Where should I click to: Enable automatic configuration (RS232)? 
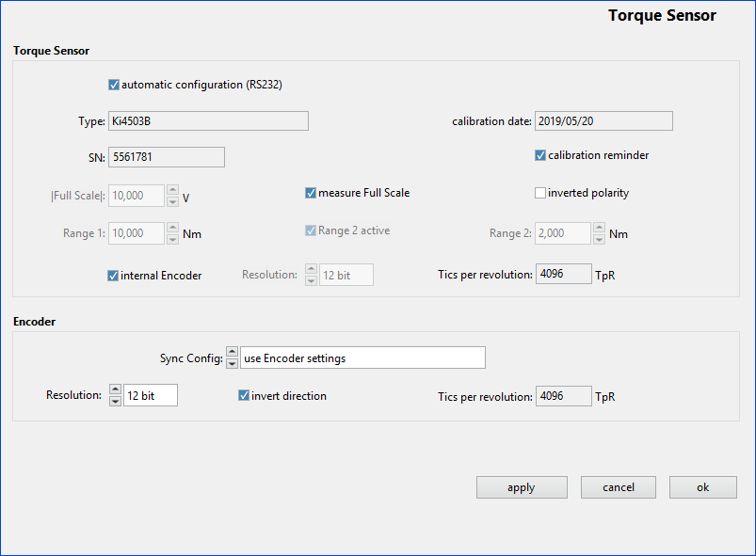pyautogui.click(x=113, y=84)
